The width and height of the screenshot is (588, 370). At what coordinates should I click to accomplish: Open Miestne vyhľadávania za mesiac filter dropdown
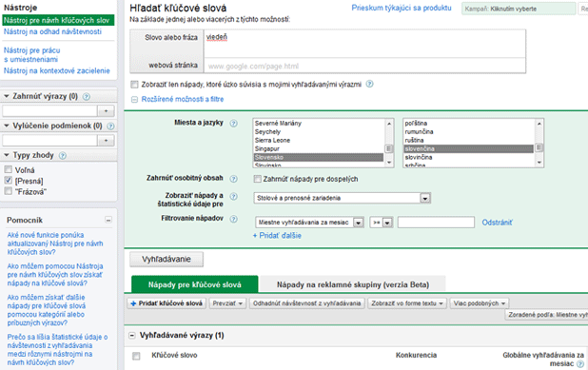click(x=309, y=223)
